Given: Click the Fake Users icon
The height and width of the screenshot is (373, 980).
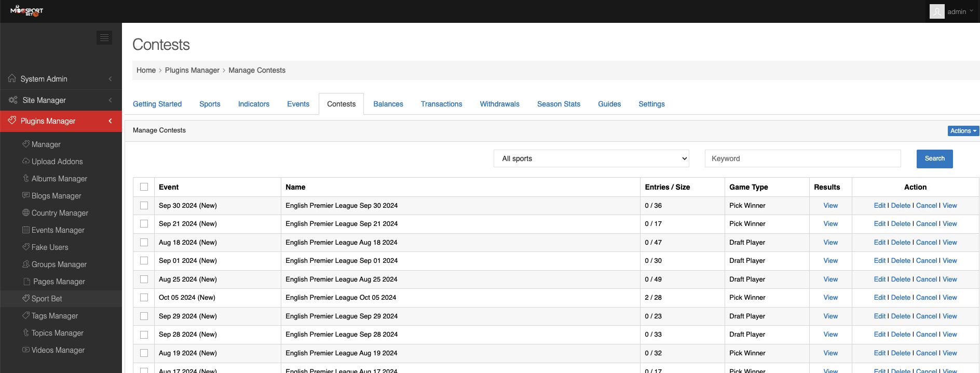Looking at the screenshot, I should pos(26,247).
